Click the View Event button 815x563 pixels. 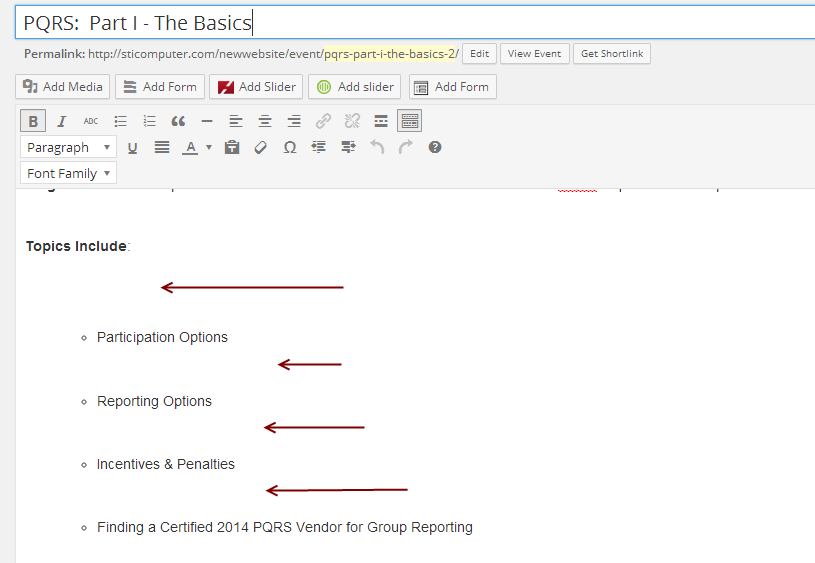tap(534, 54)
